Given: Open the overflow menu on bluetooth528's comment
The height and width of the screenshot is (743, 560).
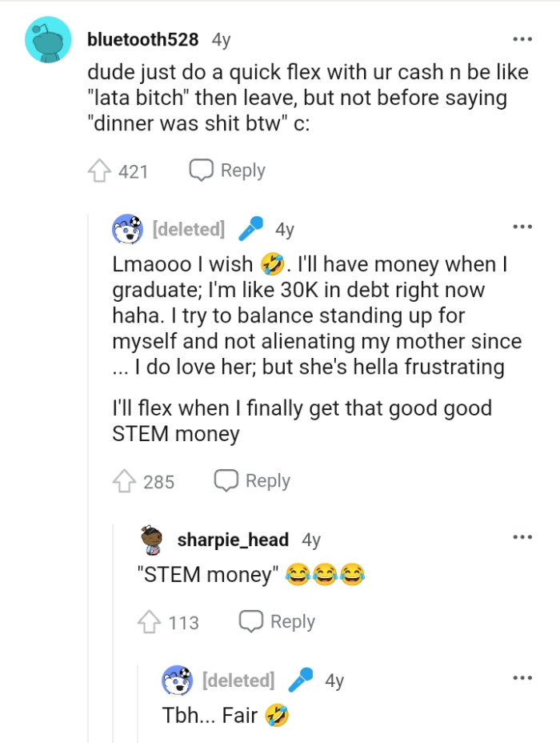Looking at the screenshot, I should 522,38.
